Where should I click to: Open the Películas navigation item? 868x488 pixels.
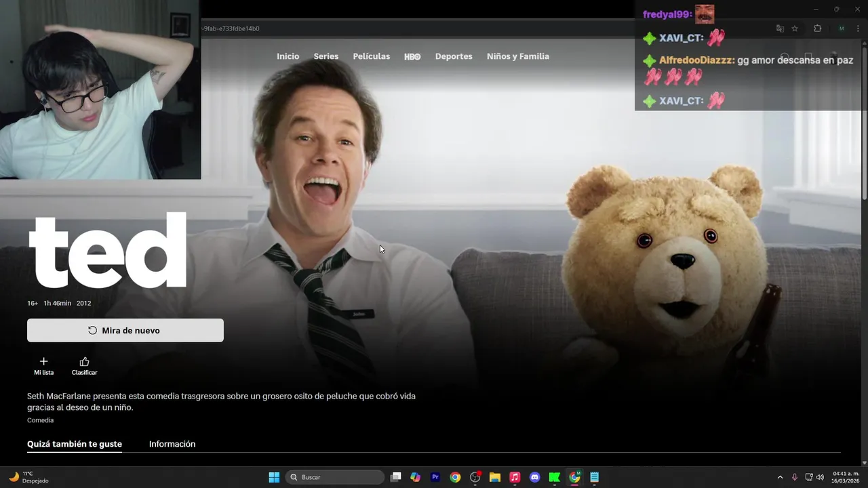tap(372, 56)
